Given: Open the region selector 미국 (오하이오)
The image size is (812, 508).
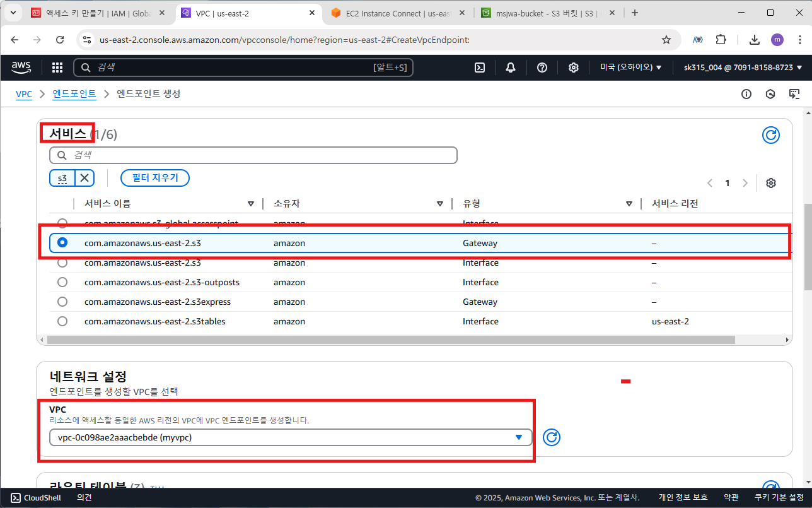Looking at the screenshot, I should (x=630, y=68).
